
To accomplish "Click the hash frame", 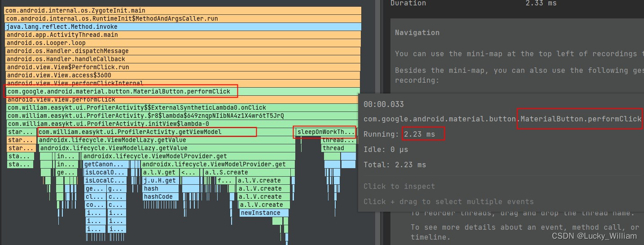I will 160,188.
